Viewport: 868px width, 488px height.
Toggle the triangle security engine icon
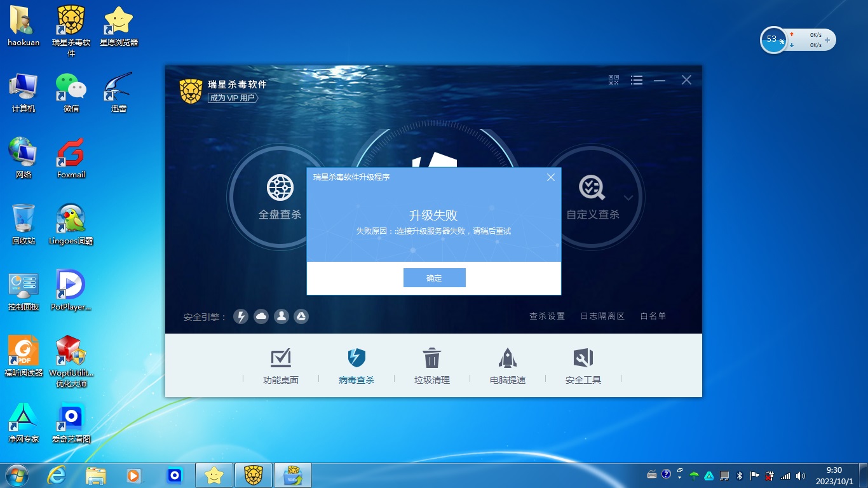[x=301, y=316]
